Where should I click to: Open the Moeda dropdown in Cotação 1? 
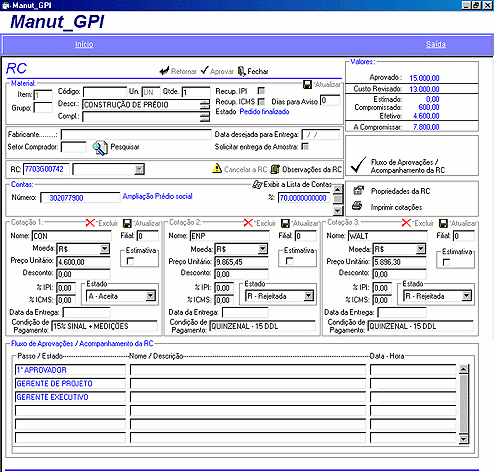click(105, 248)
